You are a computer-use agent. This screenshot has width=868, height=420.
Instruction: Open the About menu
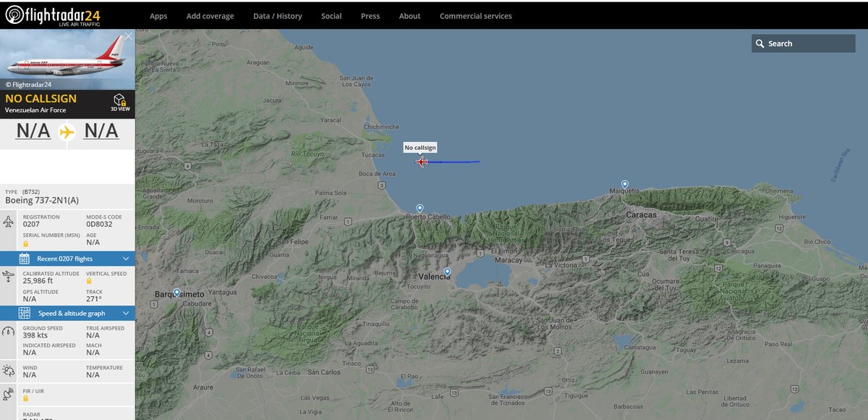tap(409, 16)
